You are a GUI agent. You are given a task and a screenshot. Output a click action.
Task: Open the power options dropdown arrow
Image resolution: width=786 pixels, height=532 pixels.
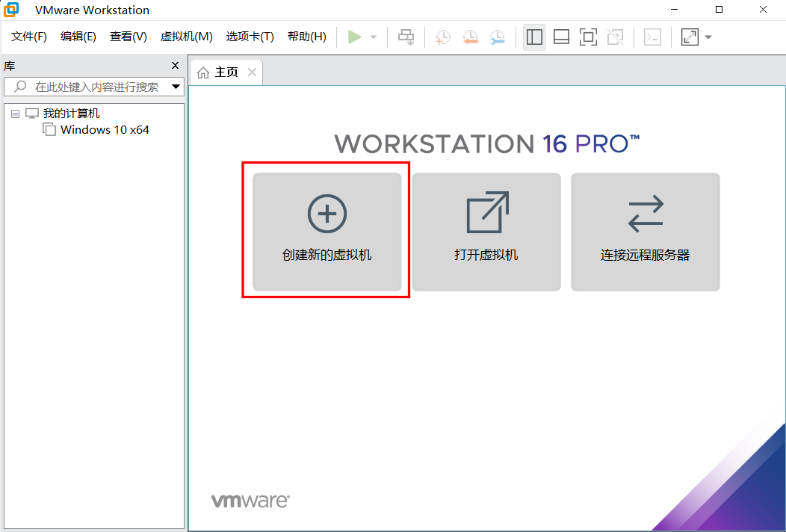[374, 37]
